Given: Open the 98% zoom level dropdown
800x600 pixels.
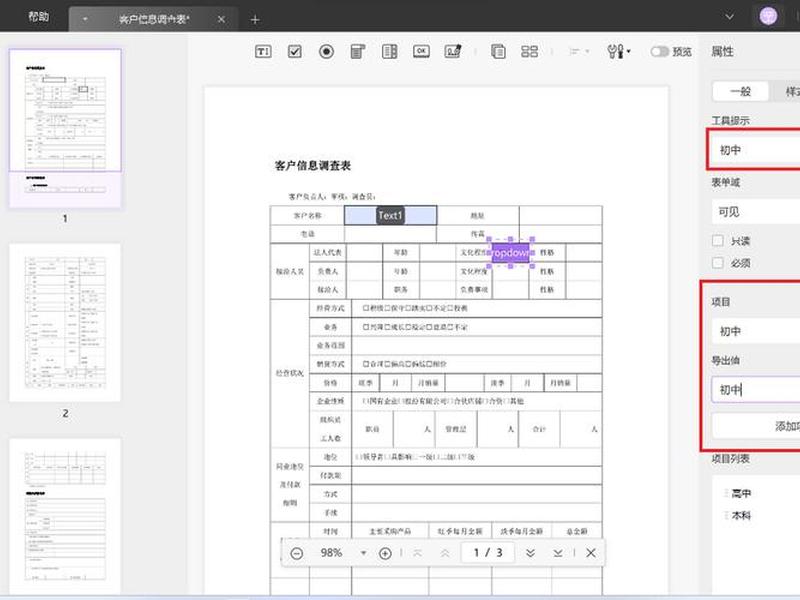Looking at the screenshot, I should [363, 553].
